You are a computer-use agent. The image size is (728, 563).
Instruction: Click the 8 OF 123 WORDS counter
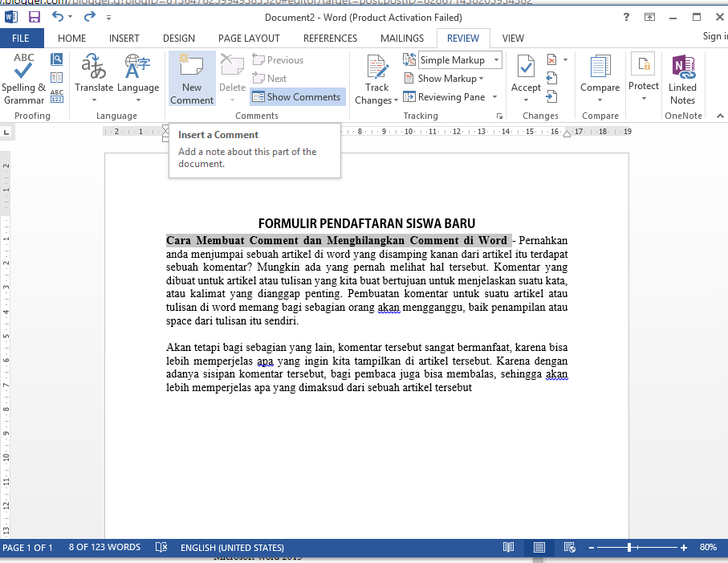104,547
